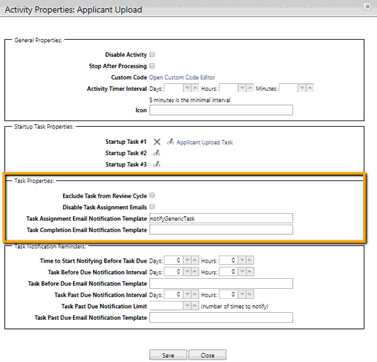Click the Icon text field

tap(221, 110)
